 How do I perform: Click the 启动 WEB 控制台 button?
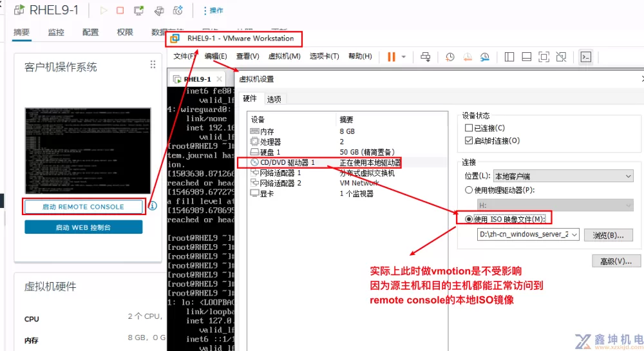click(83, 227)
